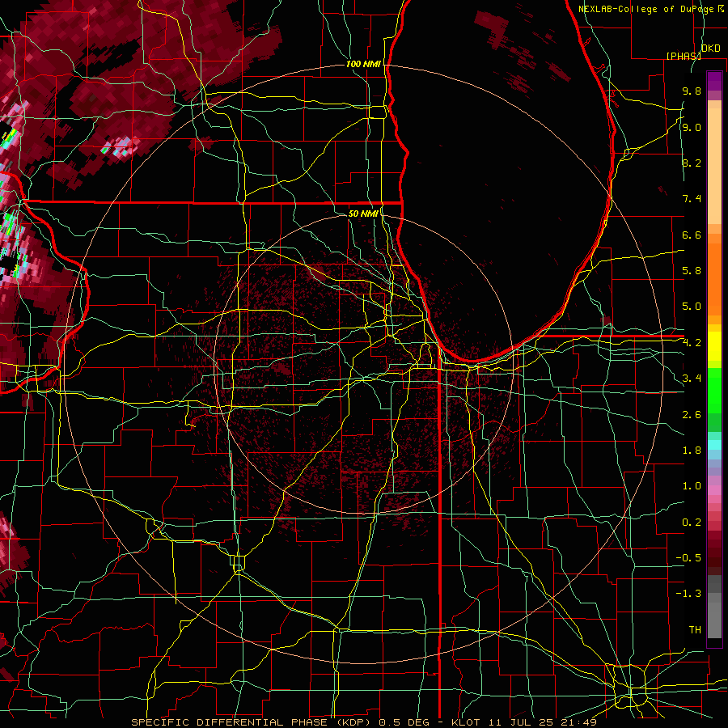The height and width of the screenshot is (728, 728).
Task: Click the [PHAS] label above the color scale
Action: point(683,56)
